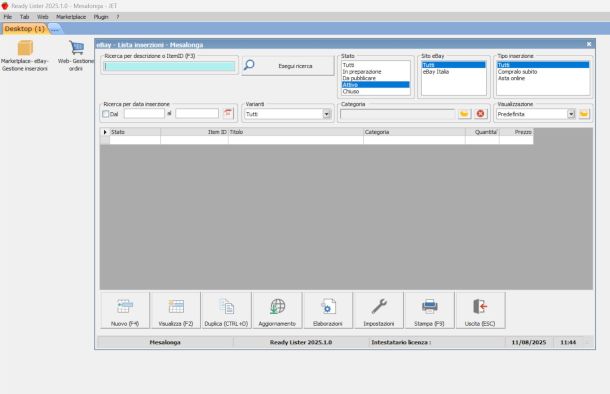610x394 pixels.
Task: Open the File menu
Action: coord(8,17)
